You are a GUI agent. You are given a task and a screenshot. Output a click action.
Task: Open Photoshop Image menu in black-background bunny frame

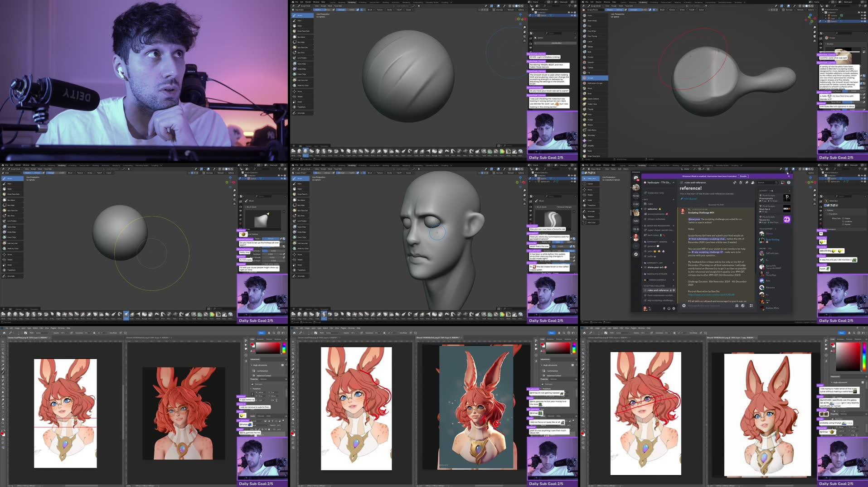point(17,328)
